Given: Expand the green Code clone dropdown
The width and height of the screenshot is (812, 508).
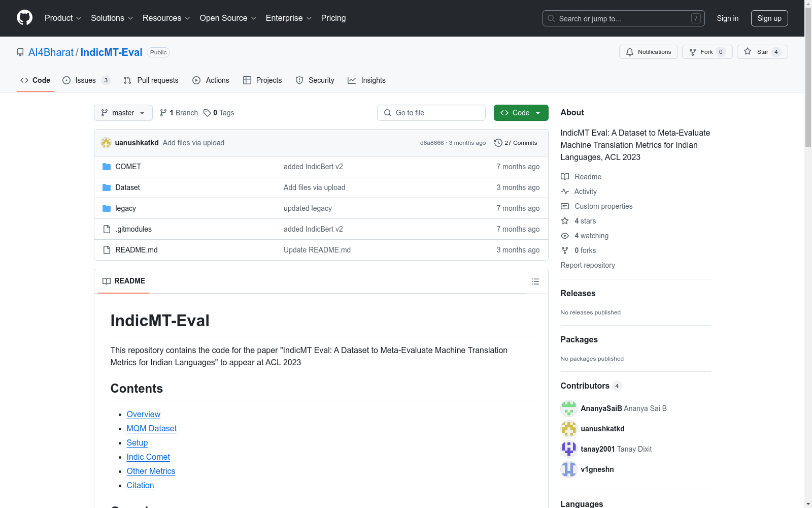Looking at the screenshot, I should tap(521, 113).
